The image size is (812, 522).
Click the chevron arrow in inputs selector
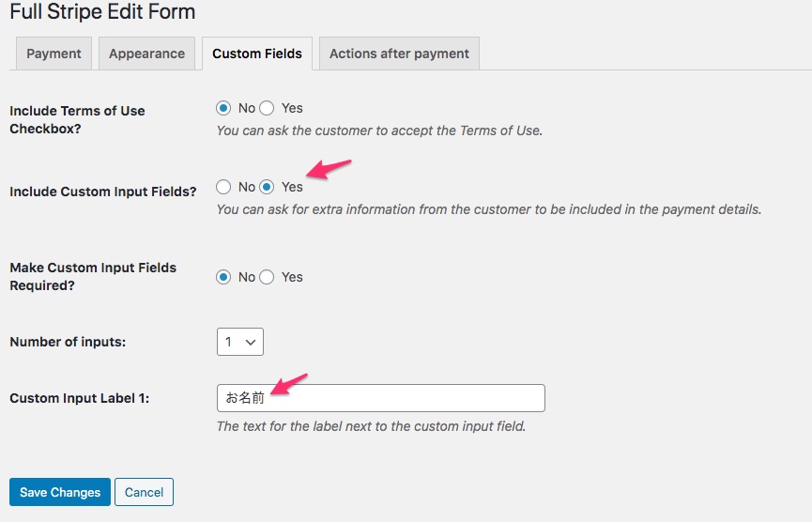click(x=251, y=343)
